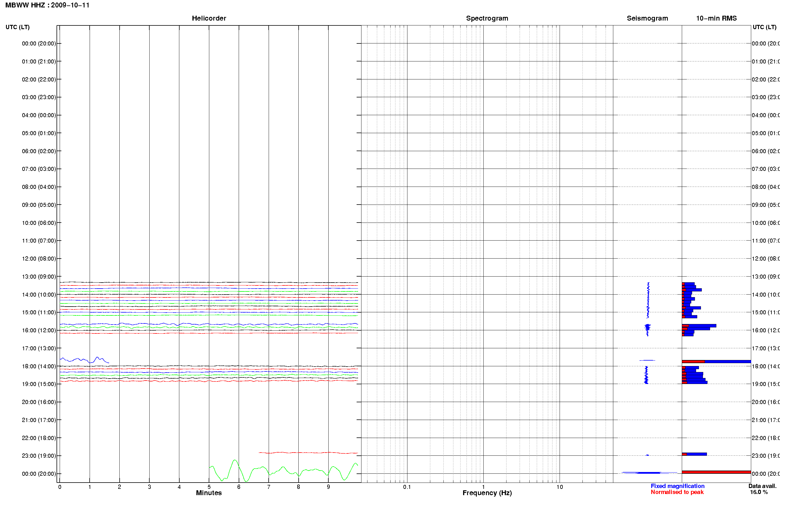812x508 pixels.
Task: Click frequency tick '1' on the spectrogram axis
Action: pyautogui.click(x=483, y=487)
